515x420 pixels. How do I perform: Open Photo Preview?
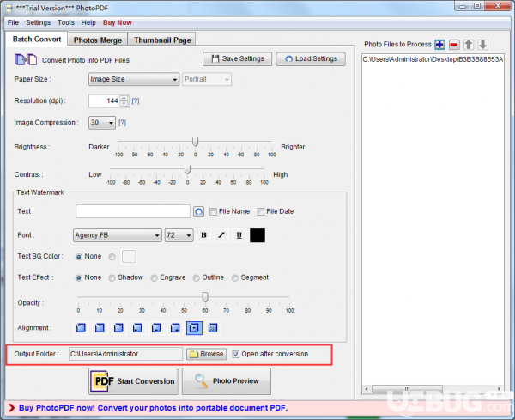click(x=227, y=381)
